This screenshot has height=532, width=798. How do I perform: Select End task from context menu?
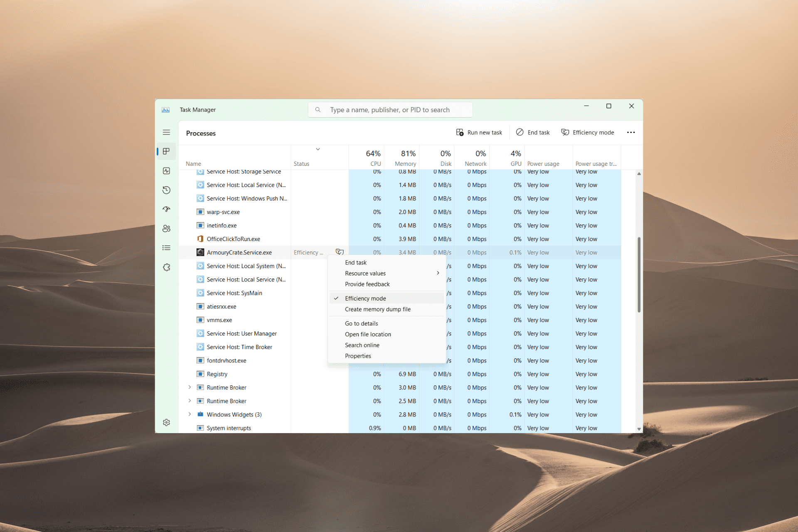coord(355,262)
